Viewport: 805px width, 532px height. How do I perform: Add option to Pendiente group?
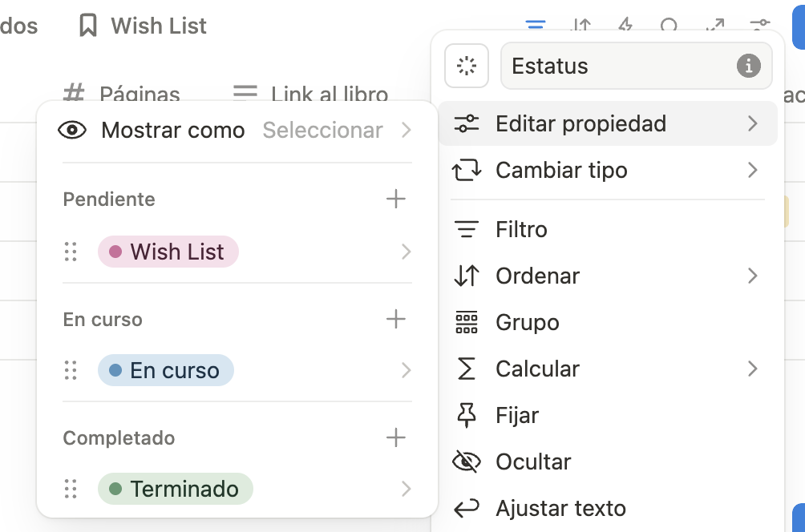point(395,199)
